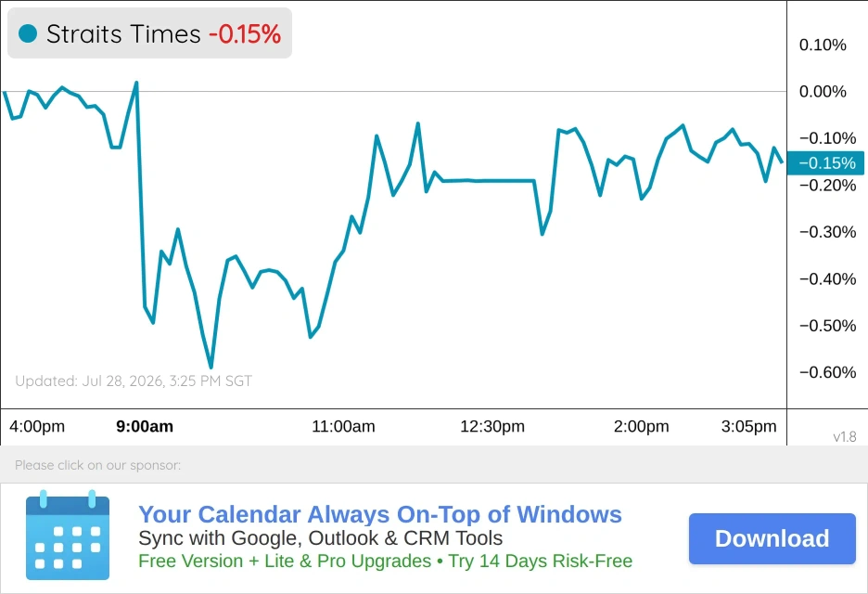This screenshot has width=868, height=594.
Task: Click the Download button
Action: tap(772, 538)
